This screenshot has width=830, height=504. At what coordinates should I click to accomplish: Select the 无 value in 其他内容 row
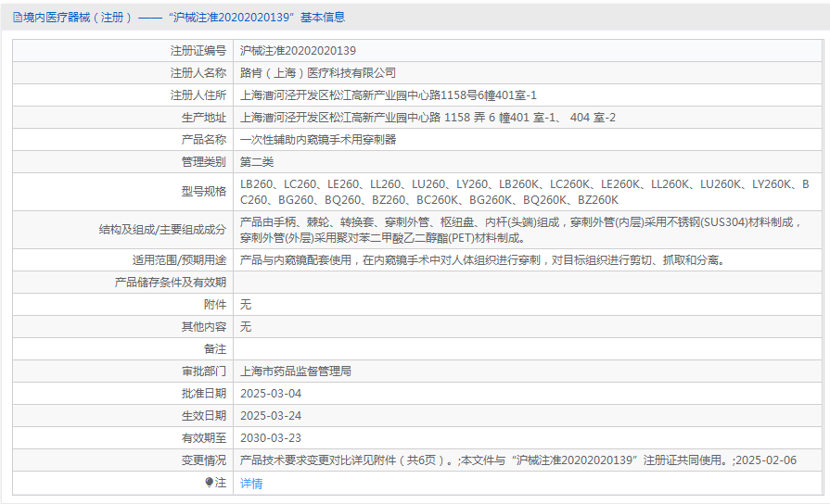coord(246,327)
